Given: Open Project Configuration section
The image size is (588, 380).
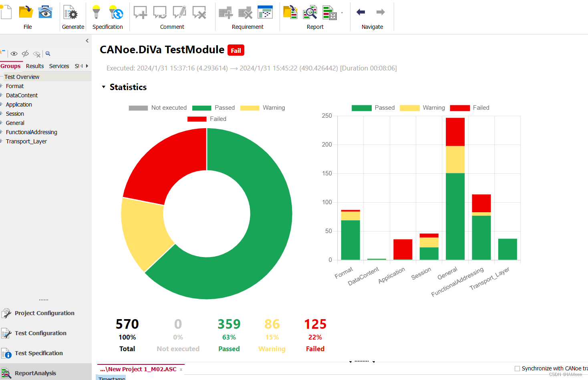Looking at the screenshot, I should [x=44, y=313].
